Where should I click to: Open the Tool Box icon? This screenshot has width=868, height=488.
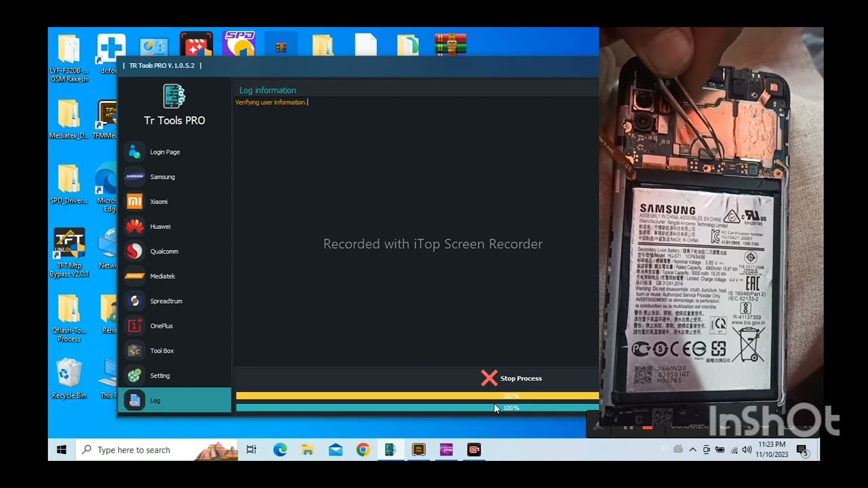(135, 350)
